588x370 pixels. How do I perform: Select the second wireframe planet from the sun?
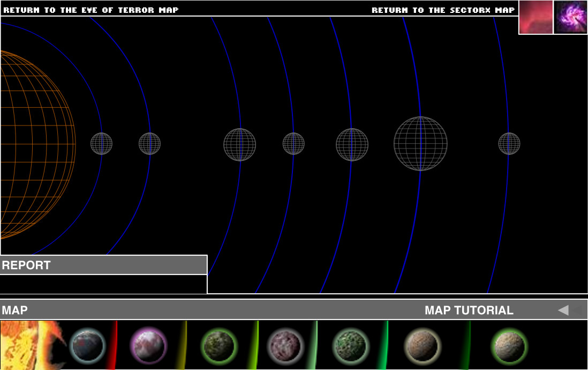pyautogui.click(x=149, y=144)
